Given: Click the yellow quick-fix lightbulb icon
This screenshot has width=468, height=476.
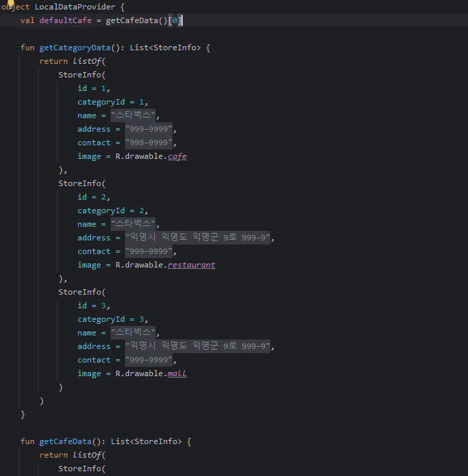Looking at the screenshot, I should (11, 3).
